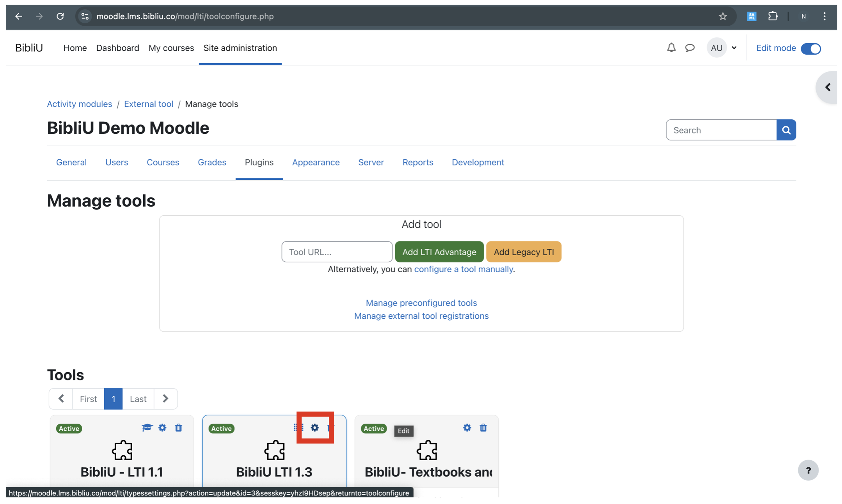842x504 pixels.
Task: Click the Add LTI Advantage button
Action: tap(439, 252)
